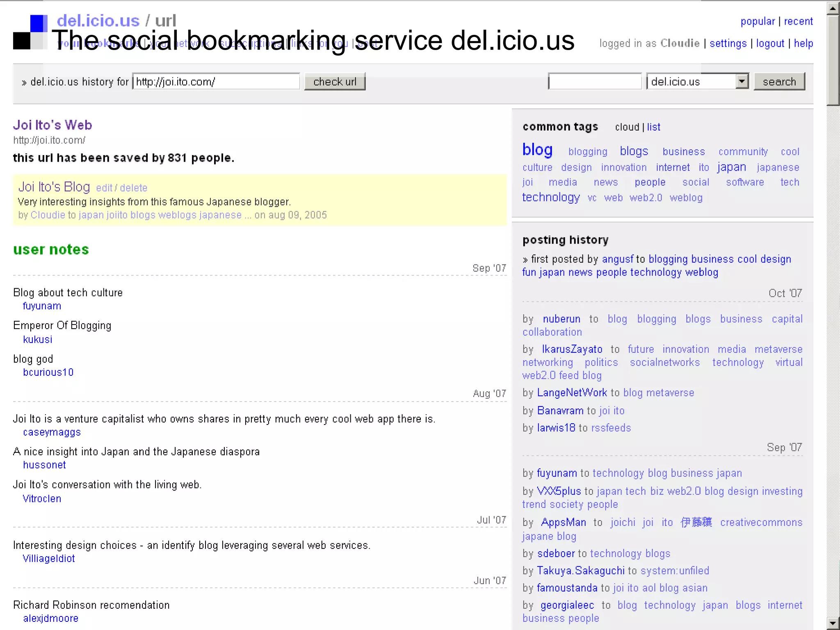Click the del.icio.us header title link

coord(98,21)
